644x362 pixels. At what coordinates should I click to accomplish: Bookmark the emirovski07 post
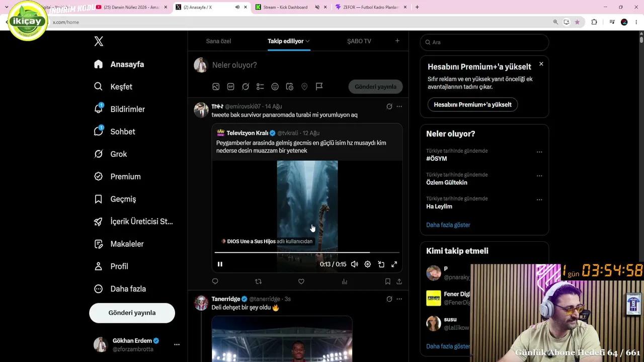(x=388, y=282)
